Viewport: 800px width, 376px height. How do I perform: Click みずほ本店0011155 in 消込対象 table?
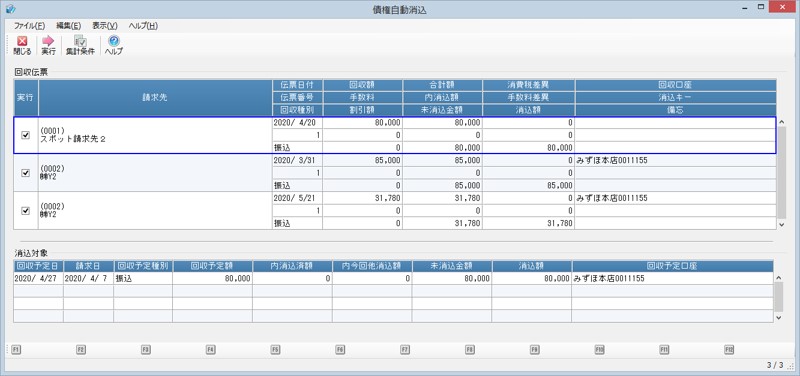pos(672,279)
